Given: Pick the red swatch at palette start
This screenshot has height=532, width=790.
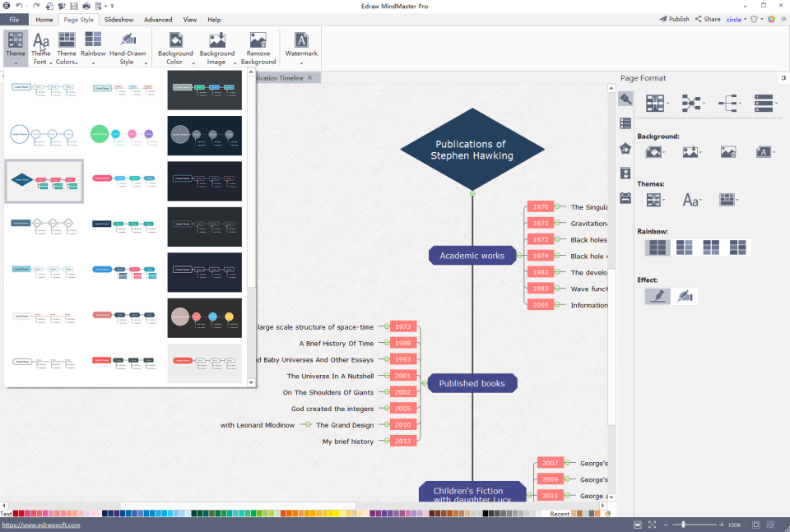Looking at the screenshot, I should pyautogui.click(x=16, y=514).
